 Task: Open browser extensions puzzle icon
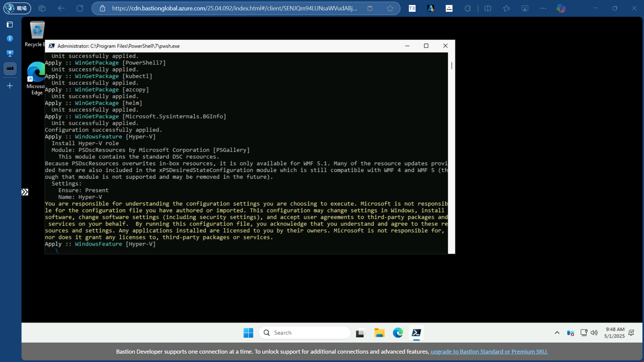(468, 8)
